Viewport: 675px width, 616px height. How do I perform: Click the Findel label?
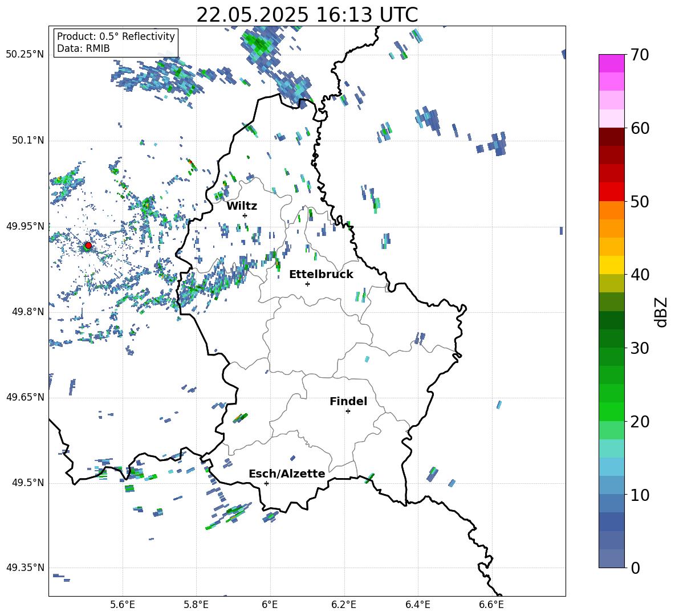pos(348,401)
